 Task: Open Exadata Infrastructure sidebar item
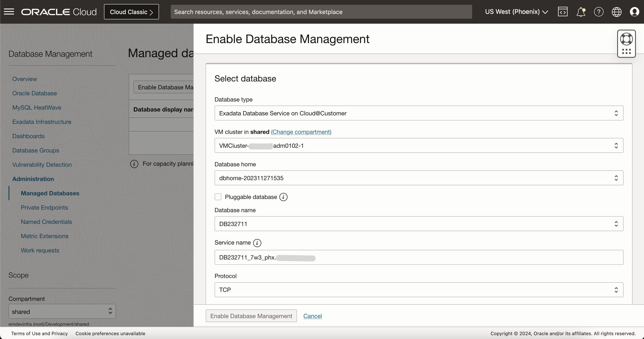pos(42,122)
